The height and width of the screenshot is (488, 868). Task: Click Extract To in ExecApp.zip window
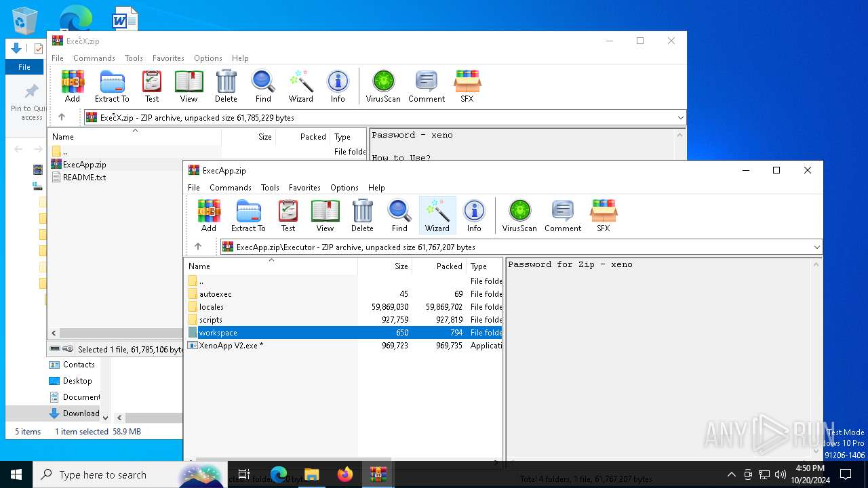248,216
